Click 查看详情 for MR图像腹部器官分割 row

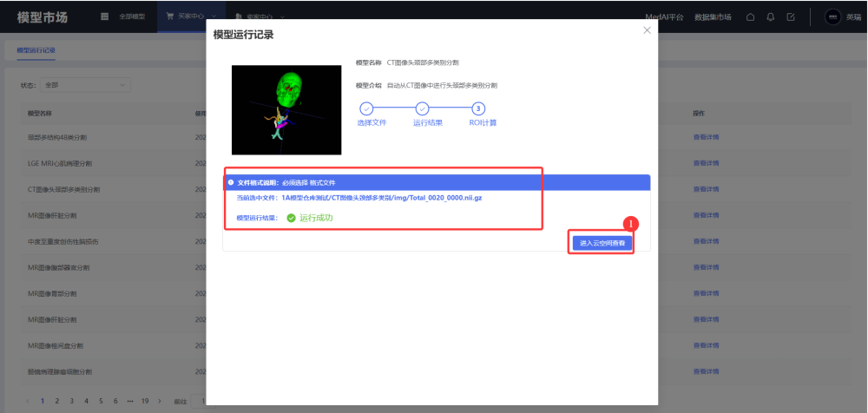pos(706,267)
